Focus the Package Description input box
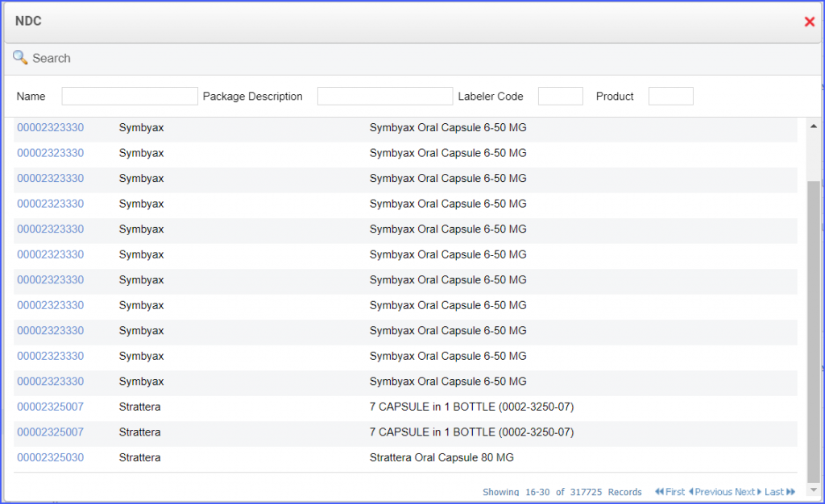 coord(384,96)
